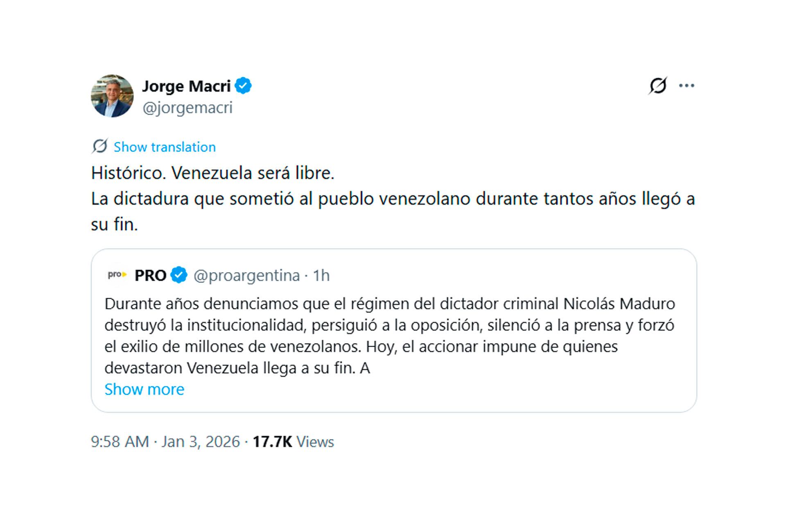Expand the truncated PRO tweet text
Screen dimensions: 786x532
click(144, 389)
